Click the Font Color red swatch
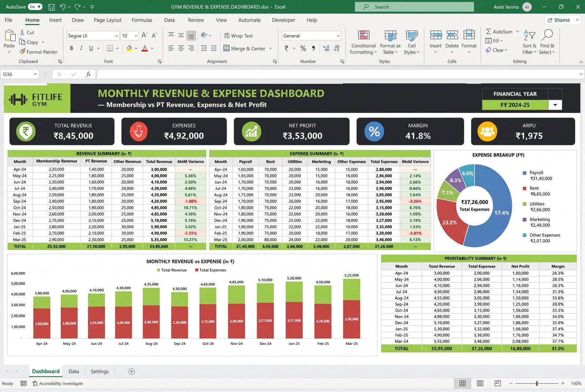This screenshot has width=585, height=392. pyautogui.click(x=145, y=48)
